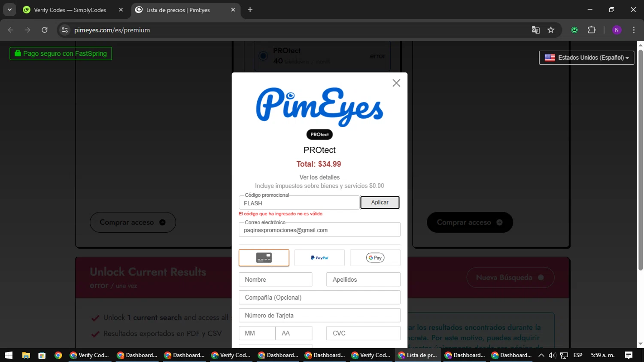Click the black PROtect badge pill

pos(319,134)
